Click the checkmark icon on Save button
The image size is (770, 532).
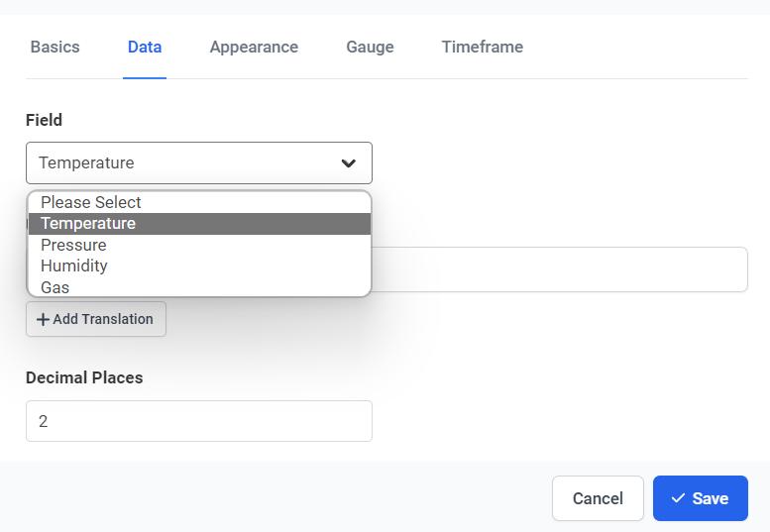pos(678,498)
